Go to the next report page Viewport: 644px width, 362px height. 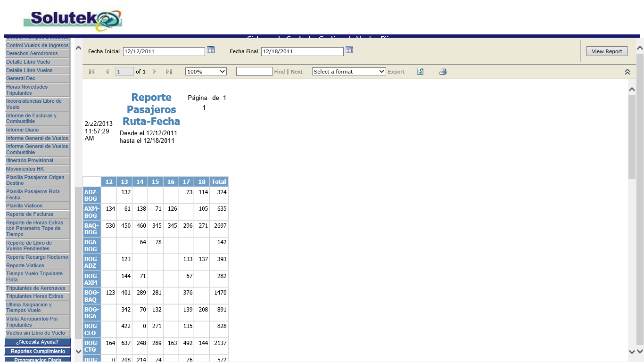coord(154,72)
